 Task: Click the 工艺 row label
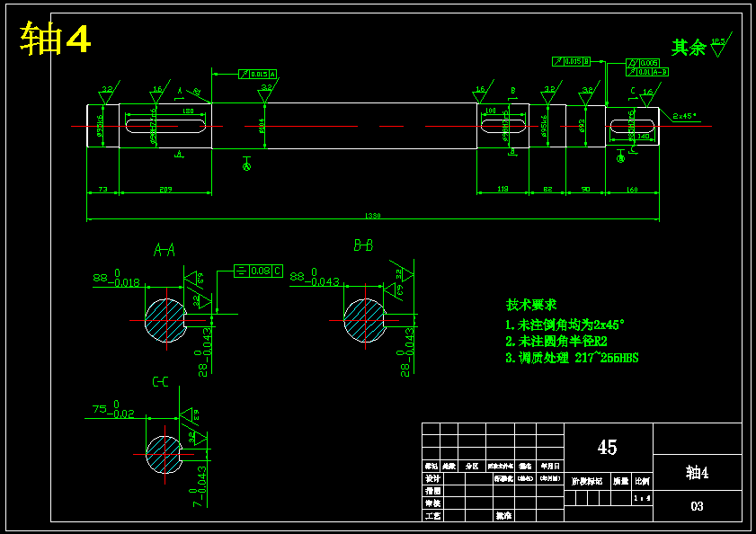tap(432, 516)
